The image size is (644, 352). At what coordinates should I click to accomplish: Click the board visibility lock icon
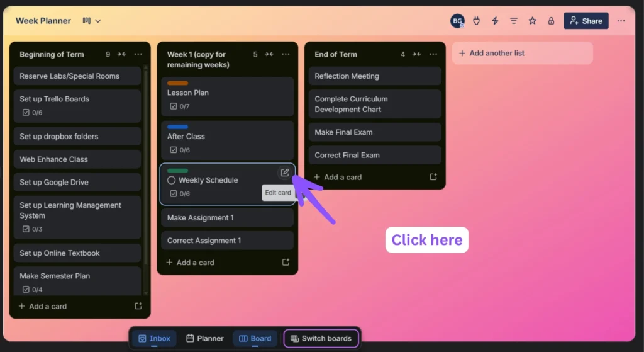[551, 21]
